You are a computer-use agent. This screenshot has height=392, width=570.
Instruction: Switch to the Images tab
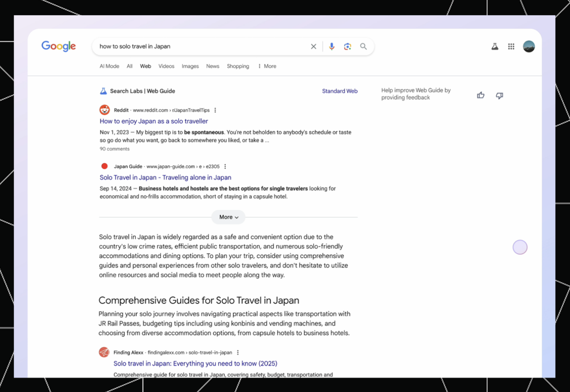tap(190, 66)
